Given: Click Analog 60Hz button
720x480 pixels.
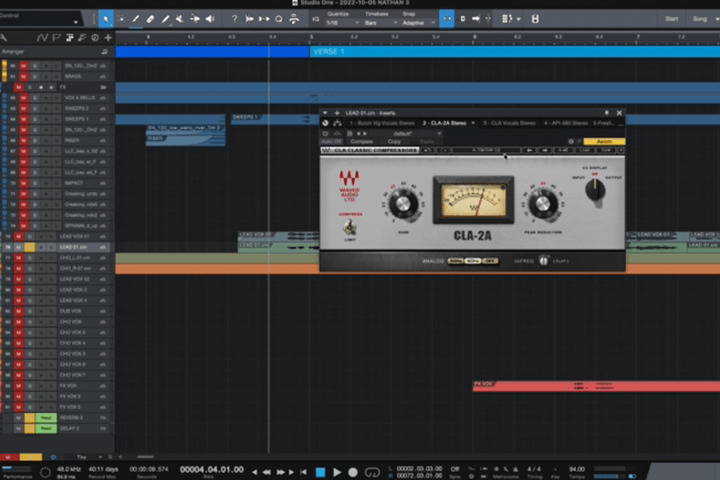Looking at the screenshot, I should pyautogui.click(x=472, y=261).
